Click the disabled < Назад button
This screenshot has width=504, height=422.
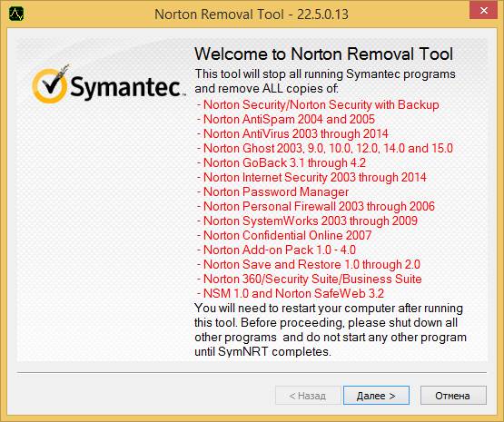click(308, 396)
